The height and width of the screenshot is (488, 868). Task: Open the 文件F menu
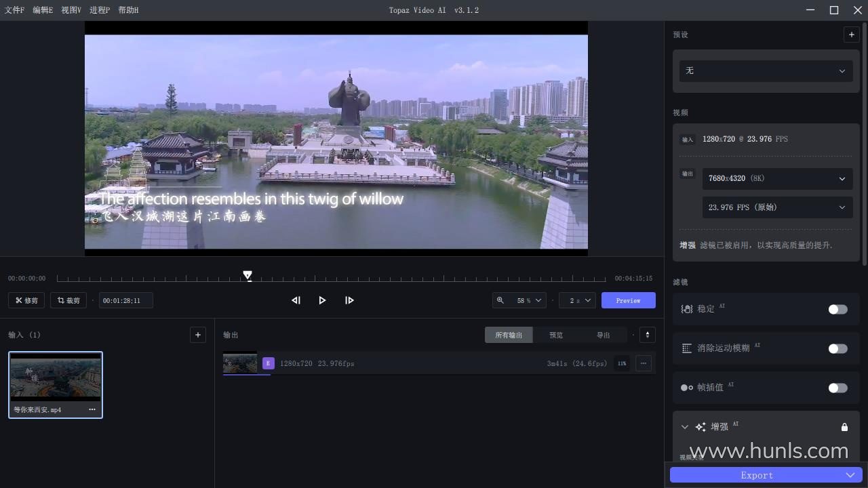(14, 10)
